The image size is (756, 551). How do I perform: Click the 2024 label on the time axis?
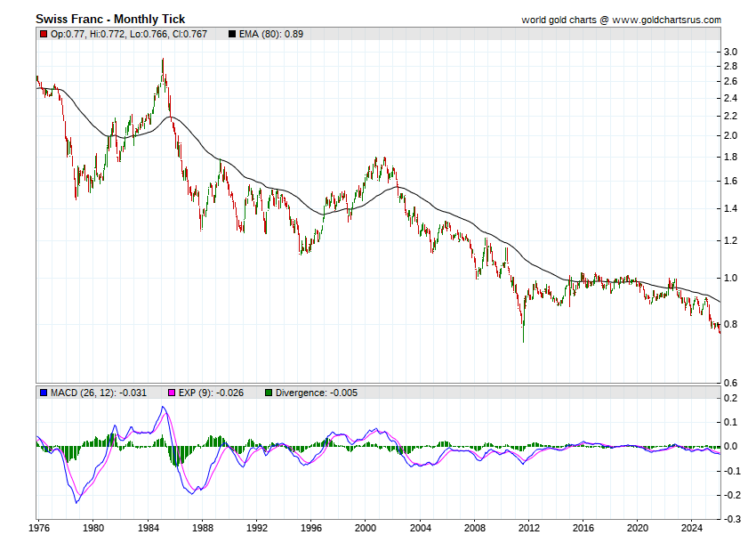pyautogui.click(x=692, y=527)
